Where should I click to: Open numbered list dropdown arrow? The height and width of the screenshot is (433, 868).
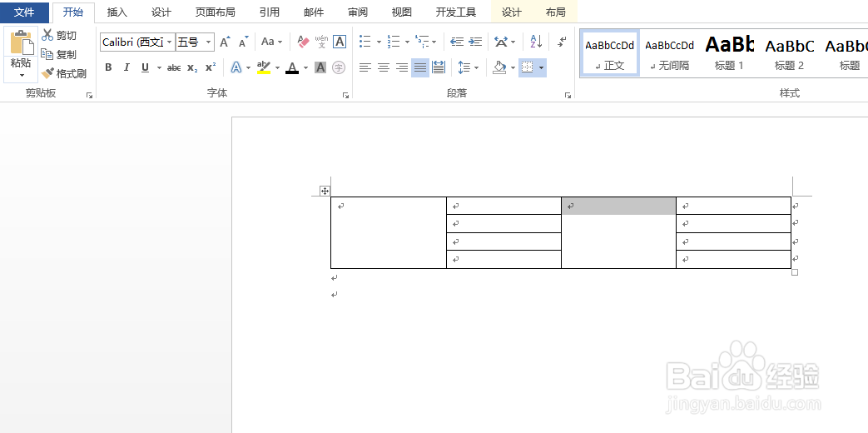click(x=407, y=42)
